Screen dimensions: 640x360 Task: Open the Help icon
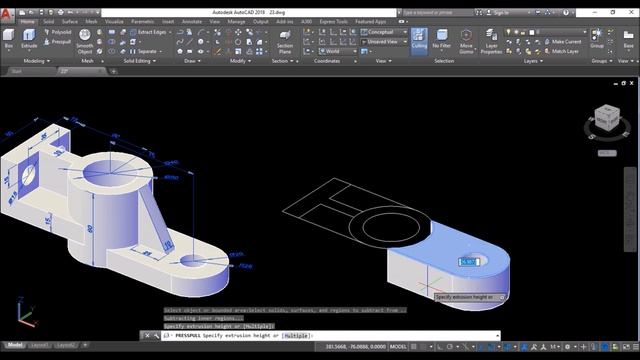coord(566,13)
